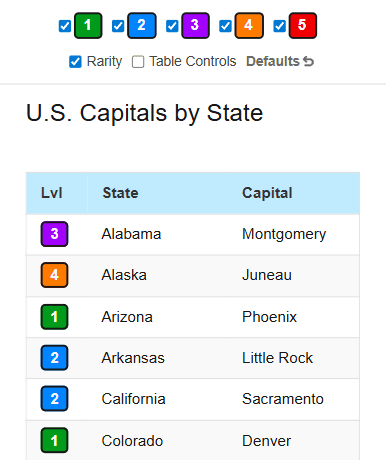Uncheck the level 1 filter checkbox
Viewport: 386px width, 460px height.
tap(65, 26)
